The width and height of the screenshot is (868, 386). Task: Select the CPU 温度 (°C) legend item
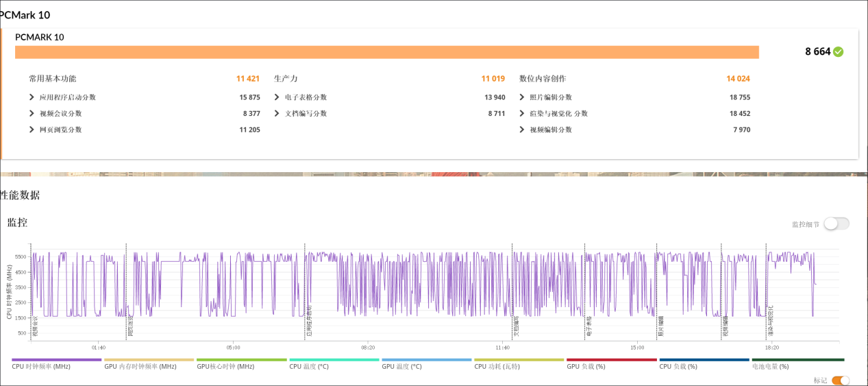tap(309, 367)
